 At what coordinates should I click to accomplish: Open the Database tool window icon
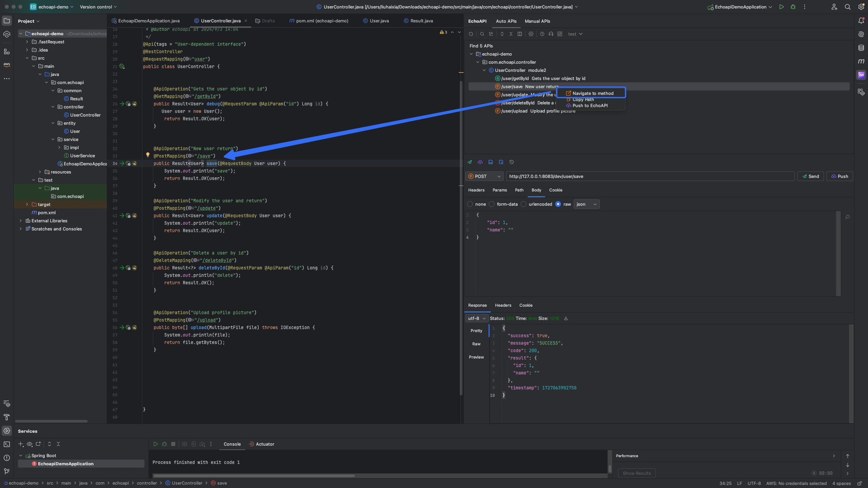coord(861,48)
